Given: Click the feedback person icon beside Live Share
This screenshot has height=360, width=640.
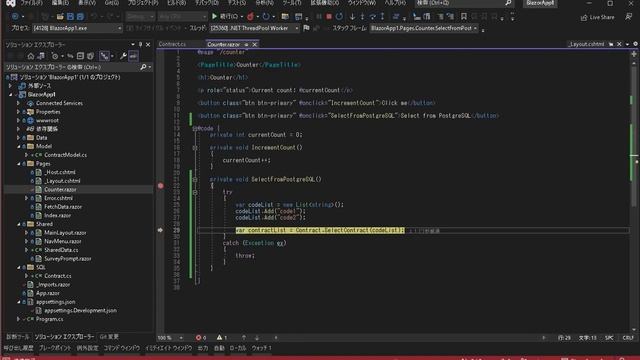Looking at the screenshot, I should click(628, 17).
